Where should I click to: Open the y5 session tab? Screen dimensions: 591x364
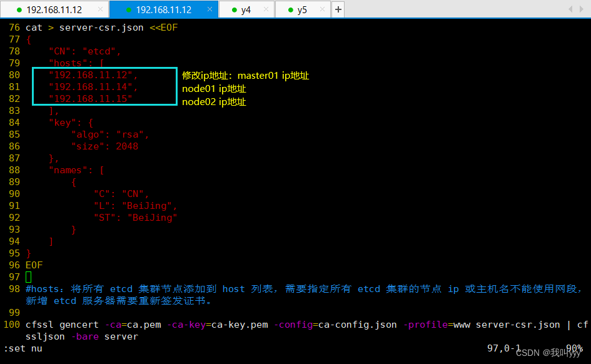point(302,9)
